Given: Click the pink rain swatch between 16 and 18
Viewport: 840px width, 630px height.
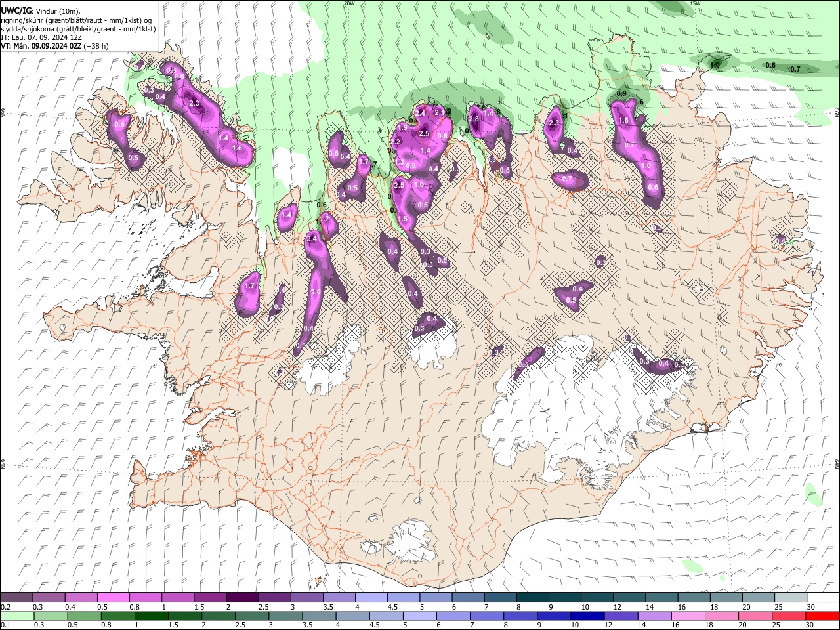Looking at the screenshot, I should click(688, 616).
